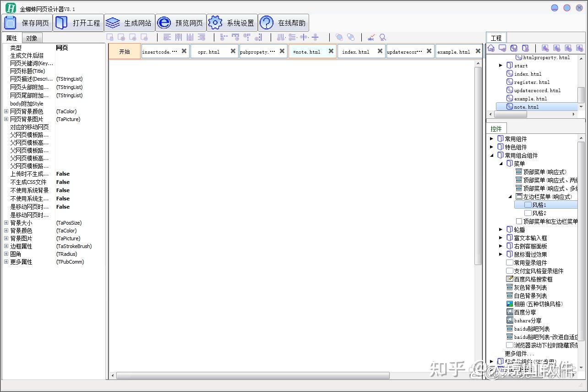Click the home-plus icon in project panel
The height and width of the screenshot is (392, 588).
click(x=491, y=48)
